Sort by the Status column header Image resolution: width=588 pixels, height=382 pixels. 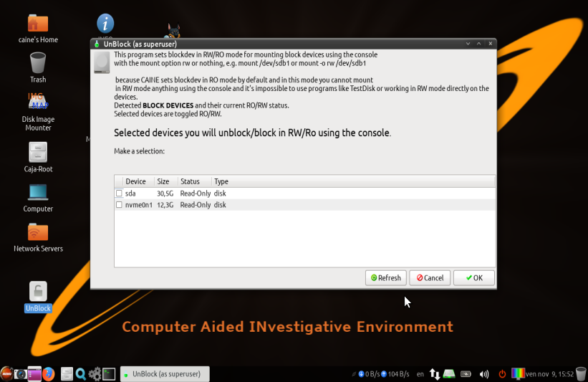click(x=195, y=181)
